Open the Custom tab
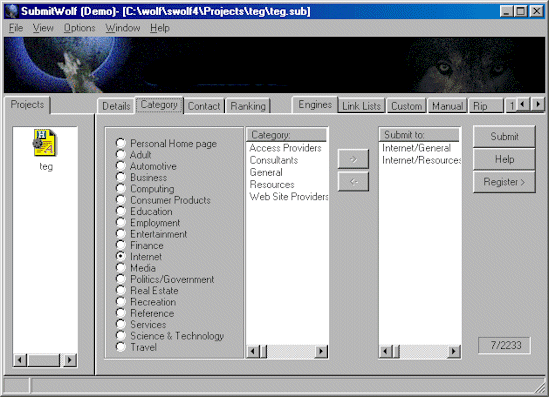This screenshot has height=398, width=550. click(x=407, y=106)
